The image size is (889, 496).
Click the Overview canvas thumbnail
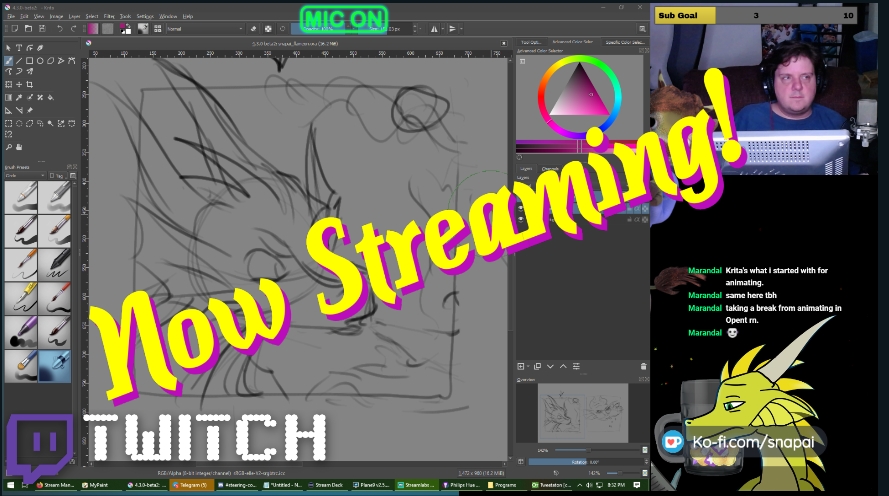583,413
